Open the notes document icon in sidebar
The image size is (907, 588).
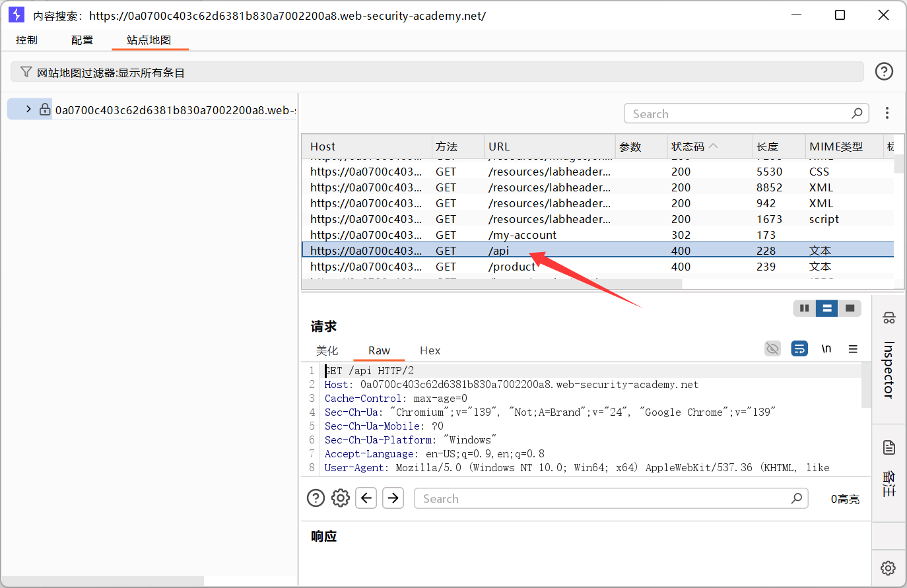[889, 447]
